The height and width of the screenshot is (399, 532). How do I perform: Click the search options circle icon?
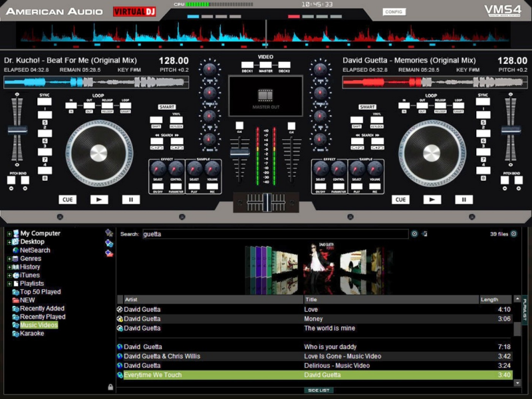414,234
